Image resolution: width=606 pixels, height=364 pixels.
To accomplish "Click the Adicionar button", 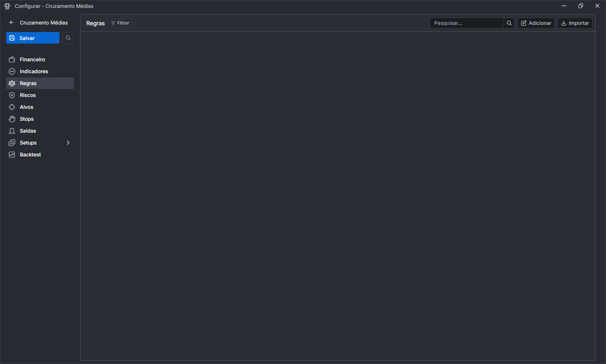I will 536,23.
